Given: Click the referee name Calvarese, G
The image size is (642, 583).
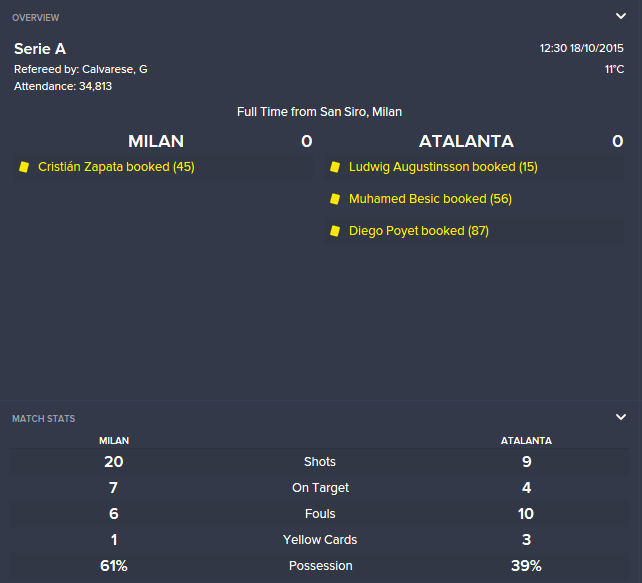Looking at the screenshot, I should tap(115, 69).
